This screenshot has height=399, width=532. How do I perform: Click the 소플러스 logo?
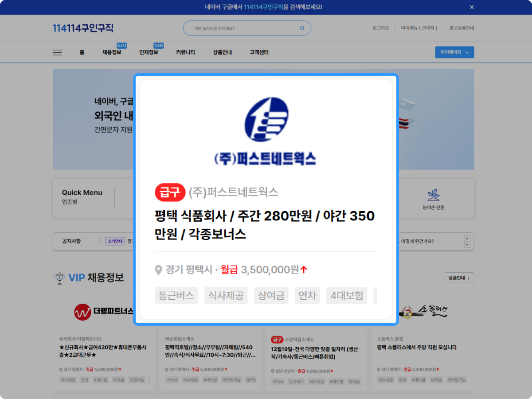422,312
